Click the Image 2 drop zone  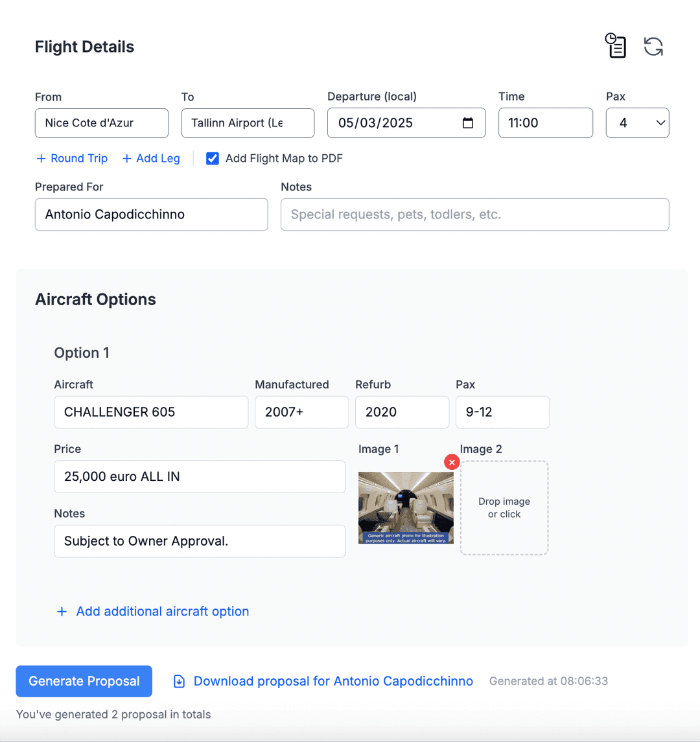pos(504,508)
